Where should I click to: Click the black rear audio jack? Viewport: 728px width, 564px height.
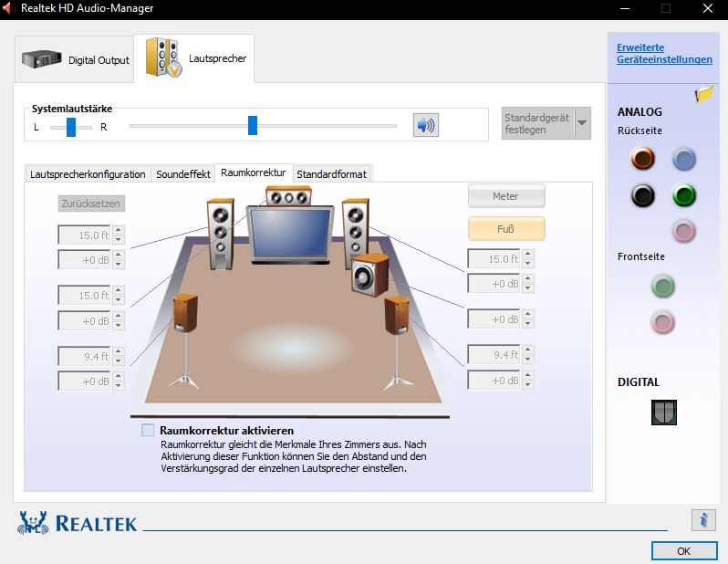[x=643, y=195]
